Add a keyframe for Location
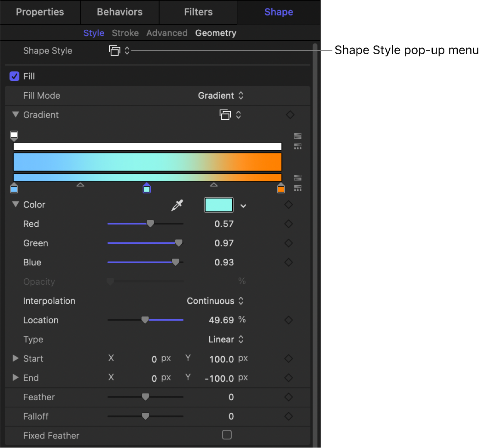 [x=288, y=320]
